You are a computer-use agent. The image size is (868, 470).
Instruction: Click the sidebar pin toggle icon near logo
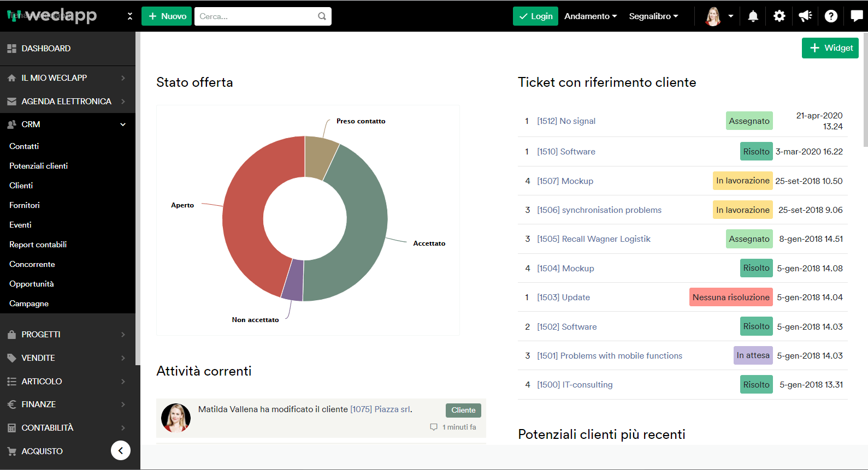pyautogui.click(x=129, y=16)
